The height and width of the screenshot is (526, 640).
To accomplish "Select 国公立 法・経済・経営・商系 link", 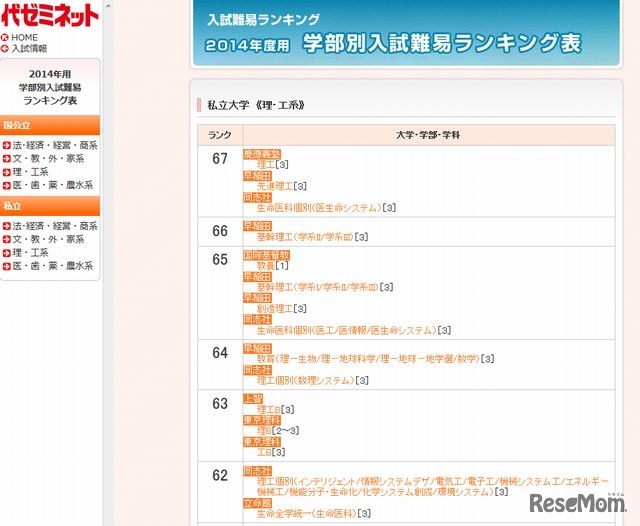I will tap(55, 145).
